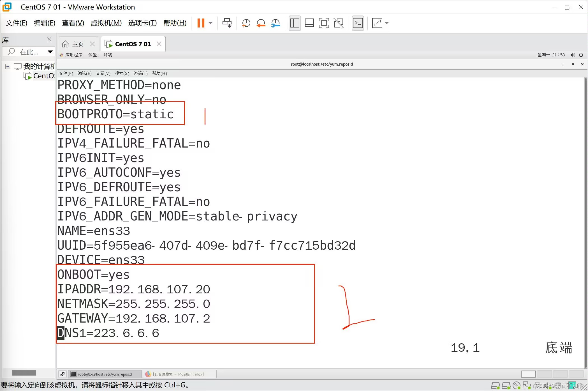Viewport: 588px width, 391px height.
Task: Click the Send Ctrl+Alt+Del toolbar icon
Action: tap(227, 23)
